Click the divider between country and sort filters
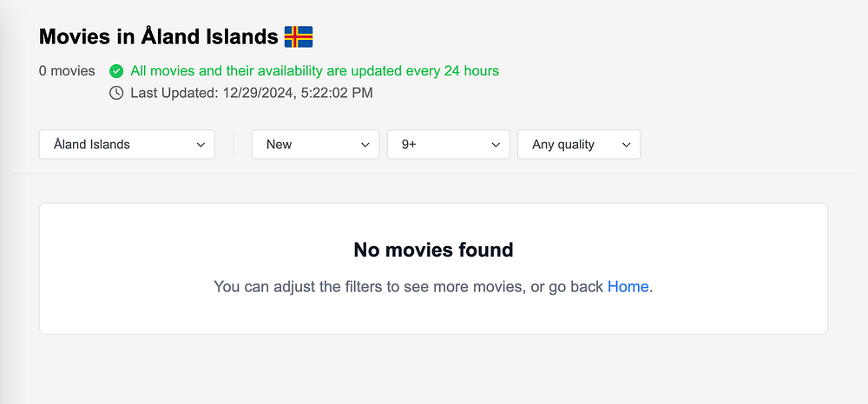 pos(233,145)
